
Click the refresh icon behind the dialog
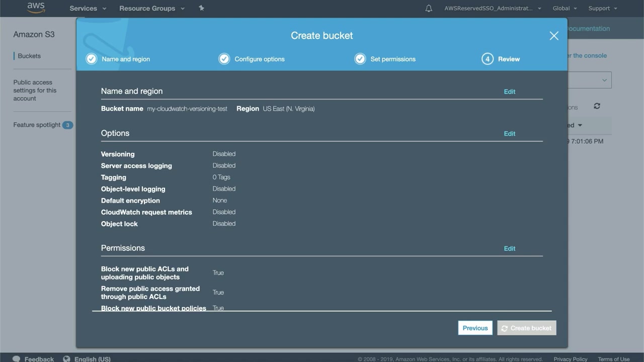coord(597,106)
